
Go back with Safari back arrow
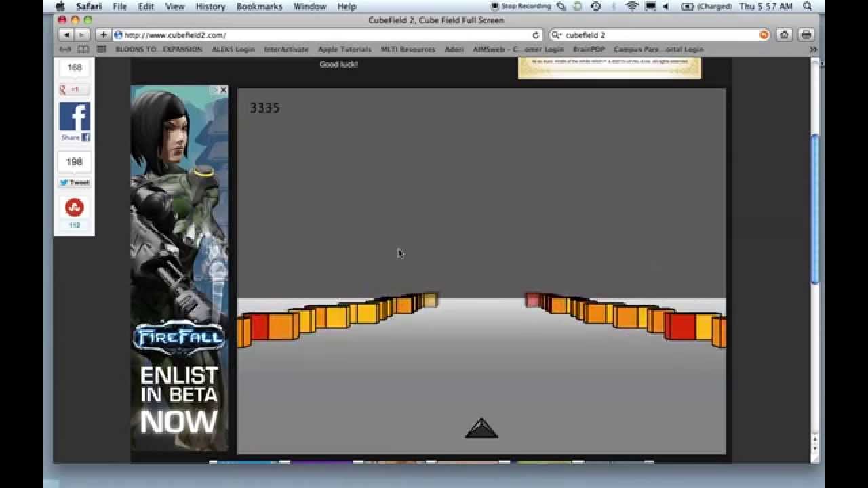point(66,35)
